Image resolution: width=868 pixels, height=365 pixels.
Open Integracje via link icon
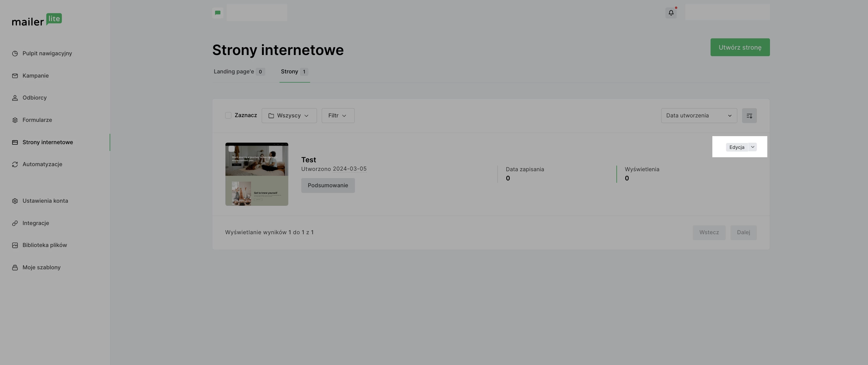coord(15,223)
